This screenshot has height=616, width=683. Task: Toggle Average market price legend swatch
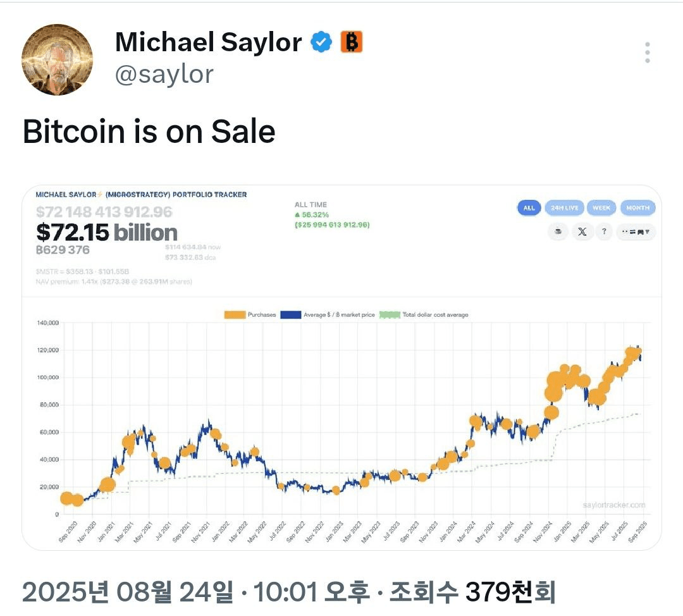pyautogui.click(x=328, y=314)
